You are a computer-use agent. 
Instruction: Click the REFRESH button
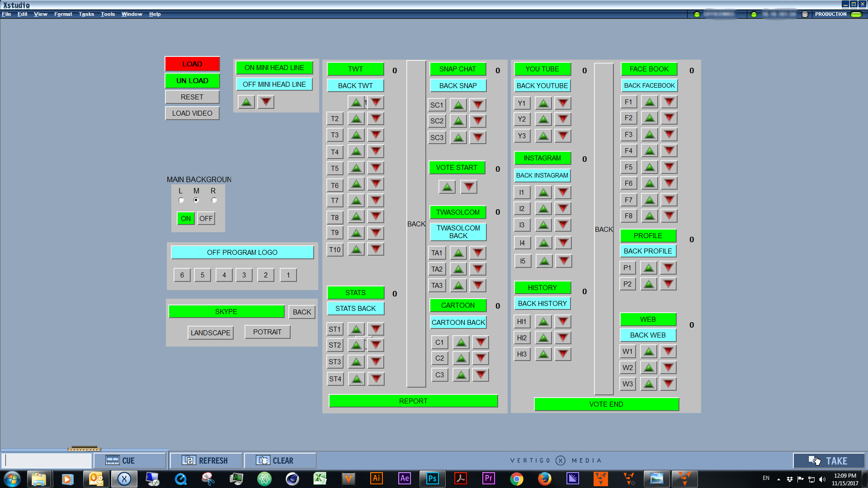pos(206,461)
